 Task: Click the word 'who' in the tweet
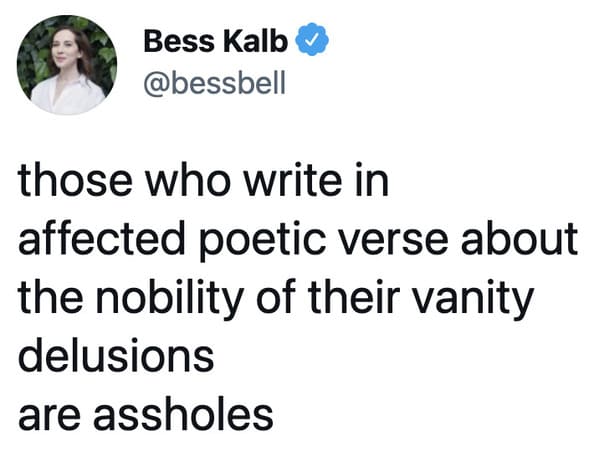(x=189, y=180)
